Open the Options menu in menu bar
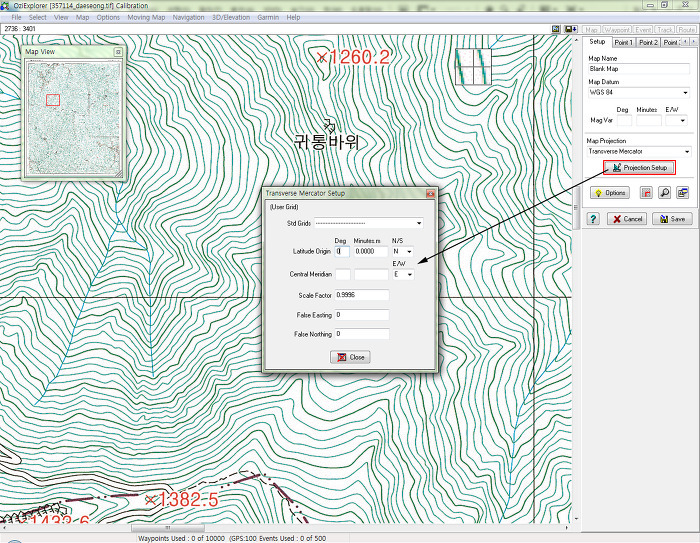 click(x=108, y=17)
